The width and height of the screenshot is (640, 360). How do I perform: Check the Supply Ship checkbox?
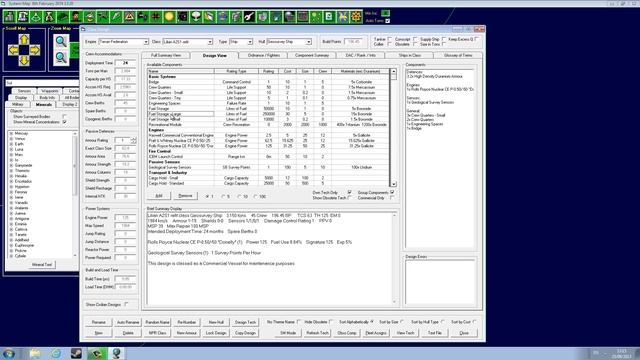pos(444,39)
